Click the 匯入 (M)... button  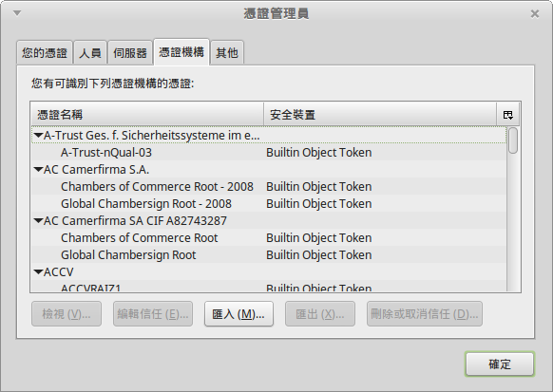pyautogui.click(x=238, y=314)
